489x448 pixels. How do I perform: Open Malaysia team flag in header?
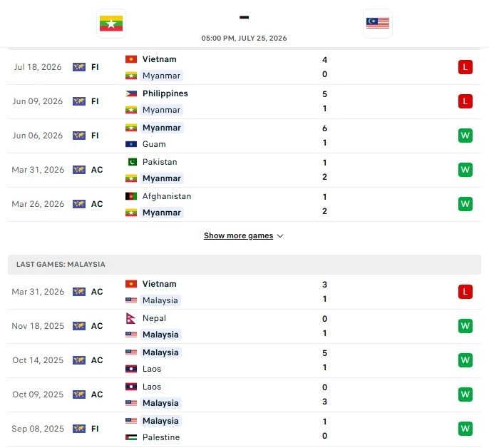point(377,24)
